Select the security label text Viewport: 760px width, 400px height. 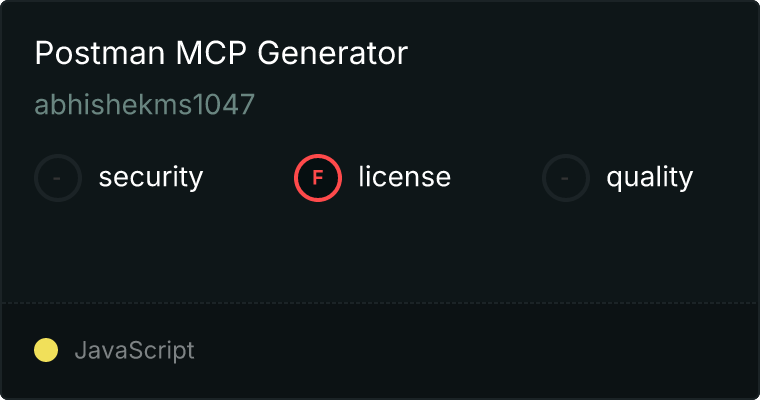coord(151,177)
